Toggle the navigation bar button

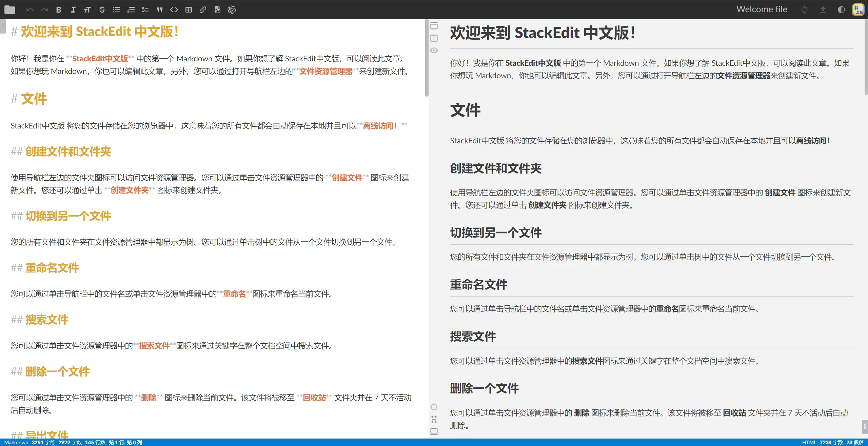pyautogui.click(x=434, y=26)
